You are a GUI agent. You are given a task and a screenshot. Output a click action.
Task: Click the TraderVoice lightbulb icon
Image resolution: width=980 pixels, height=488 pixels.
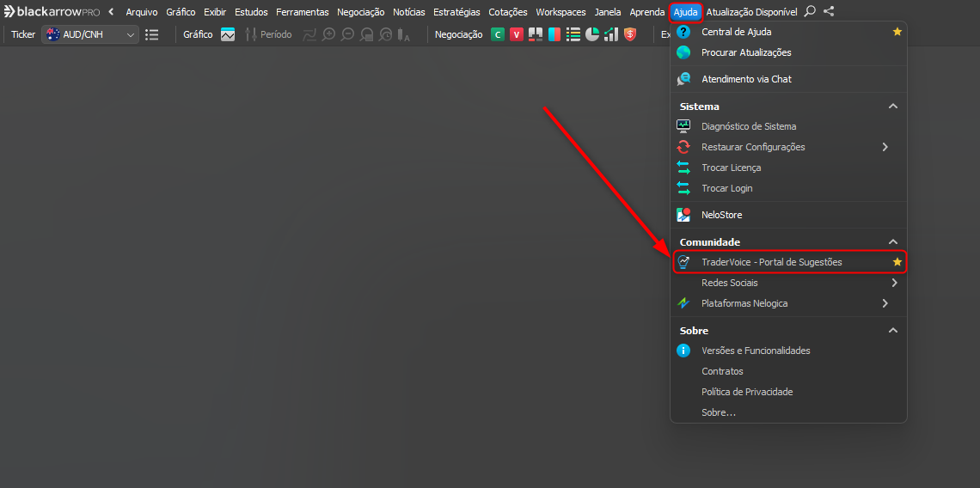pyautogui.click(x=683, y=262)
